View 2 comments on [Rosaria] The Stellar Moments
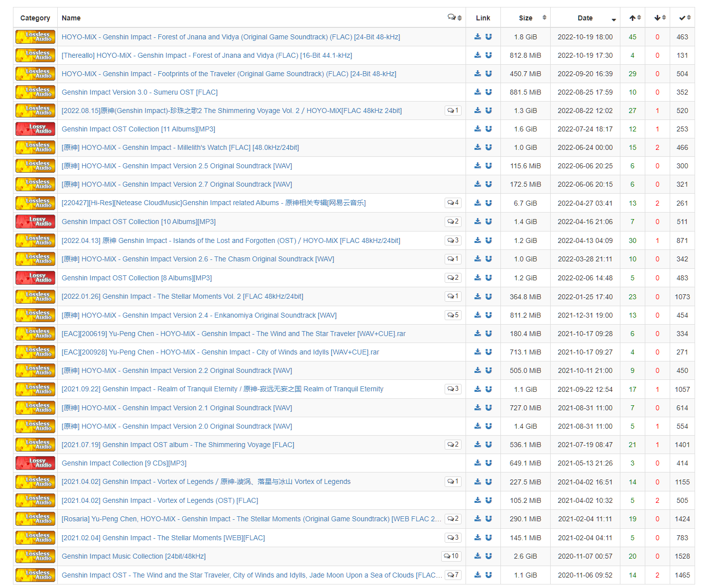The image size is (714, 588). [x=453, y=519]
